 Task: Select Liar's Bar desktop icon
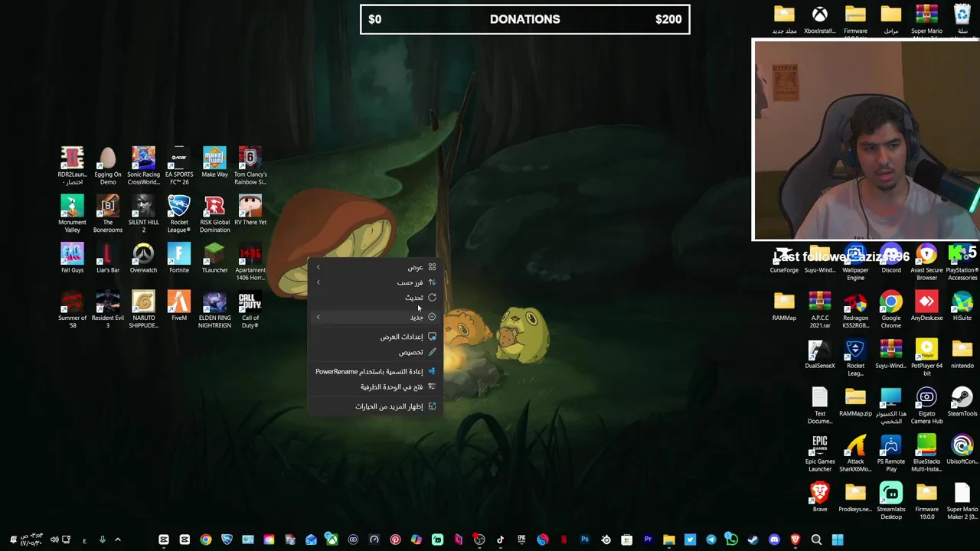pyautogui.click(x=108, y=258)
